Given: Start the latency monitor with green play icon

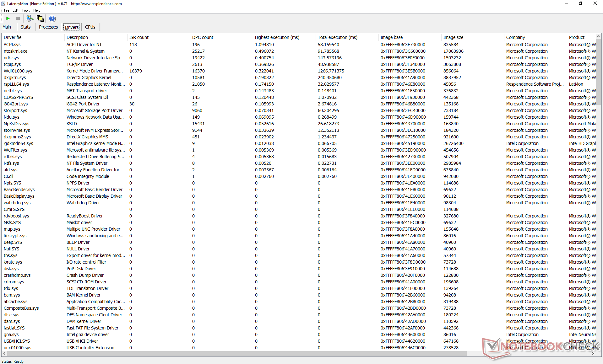Looking at the screenshot, I should 8,19.
